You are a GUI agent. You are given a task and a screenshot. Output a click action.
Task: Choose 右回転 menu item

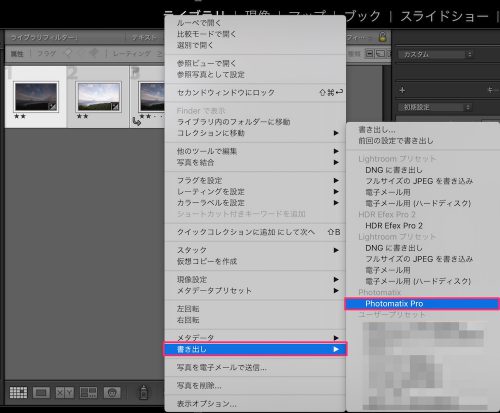pyautogui.click(x=255, y=320)
